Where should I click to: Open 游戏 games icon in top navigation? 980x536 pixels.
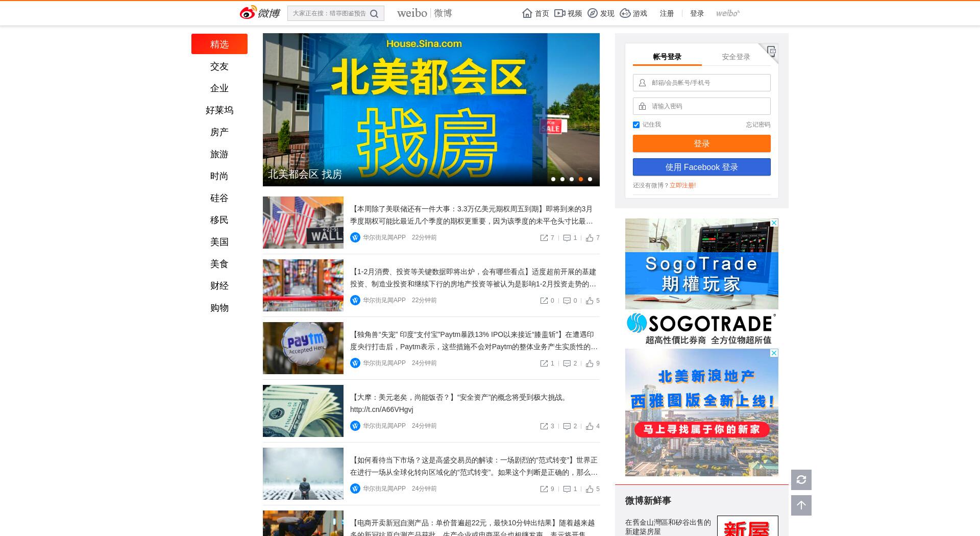click(625, 13)
